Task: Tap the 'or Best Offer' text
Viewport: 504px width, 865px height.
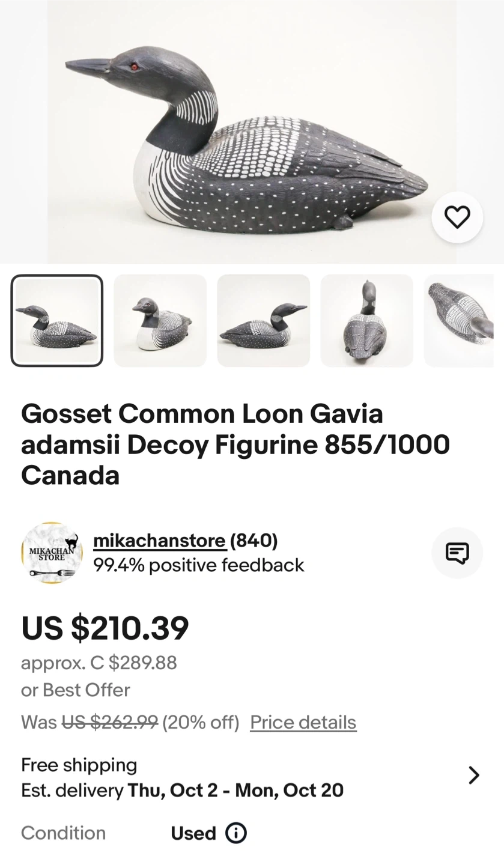Action: [76, 690]
